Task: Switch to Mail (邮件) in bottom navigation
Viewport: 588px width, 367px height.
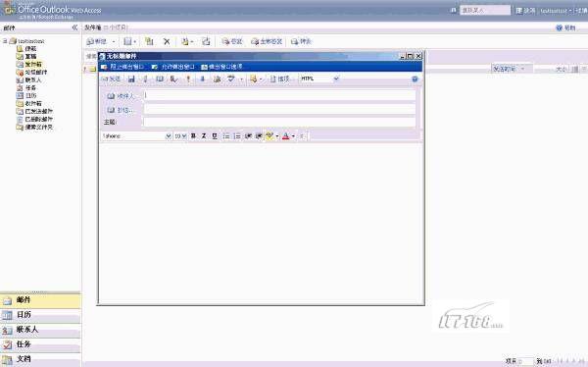Action: (x=40, y=300)
